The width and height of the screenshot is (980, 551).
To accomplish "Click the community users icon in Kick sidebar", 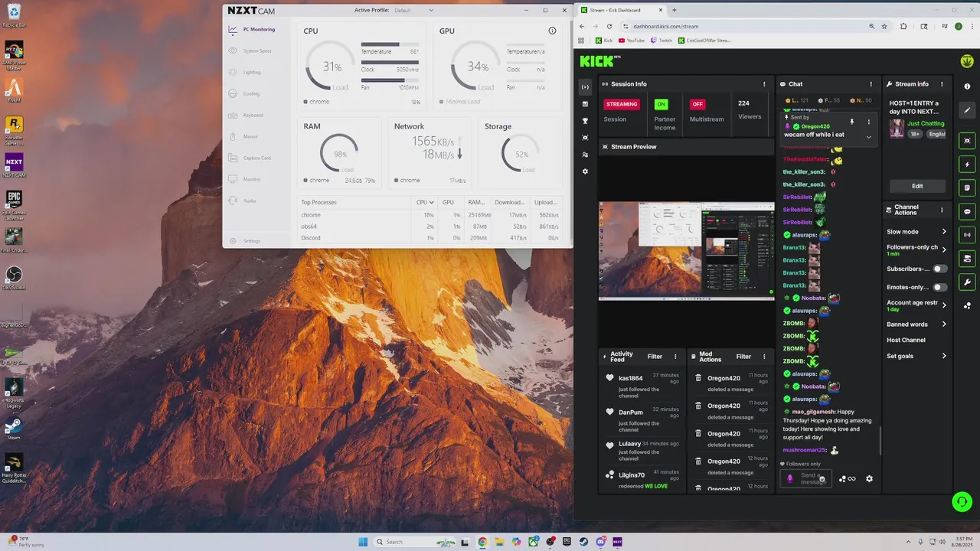I will pyautogui.click(x=586, y=155).
